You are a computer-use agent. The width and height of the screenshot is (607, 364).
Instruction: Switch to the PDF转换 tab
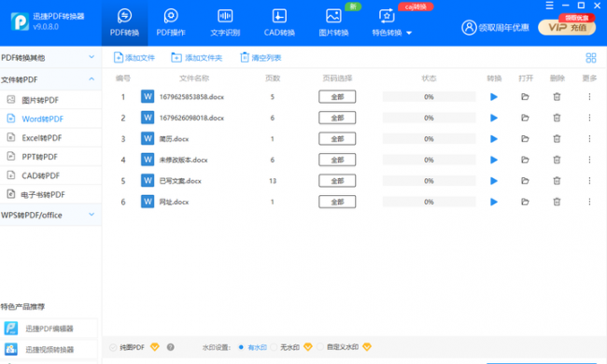click(x=124, y=23)
